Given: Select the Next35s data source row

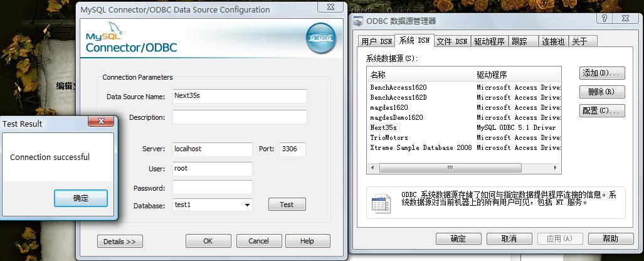Looking at the screenshot, I should (465, 127).
